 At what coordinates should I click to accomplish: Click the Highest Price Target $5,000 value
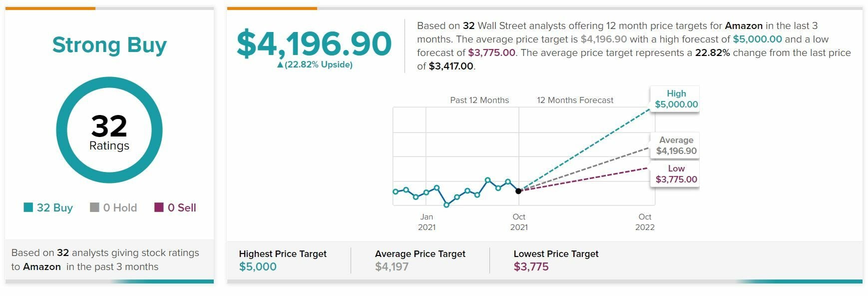pyautogui.click(x=258, y=266)
